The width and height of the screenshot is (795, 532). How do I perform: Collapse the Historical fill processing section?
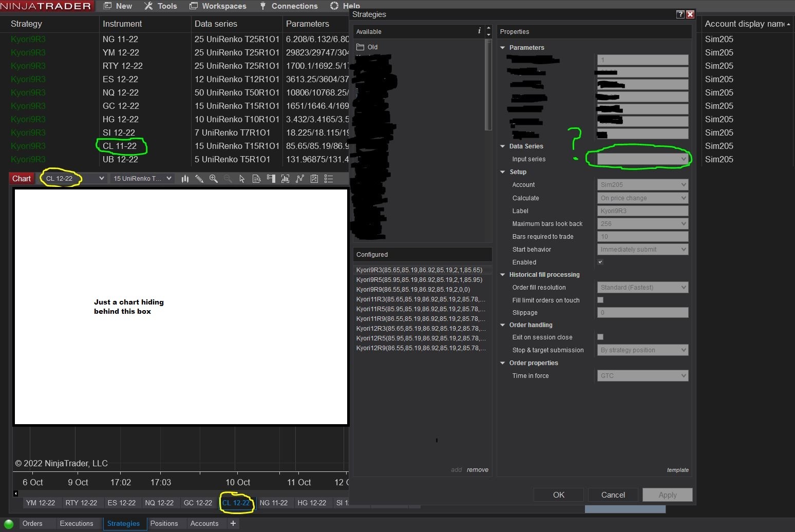[x=503, y=275]
